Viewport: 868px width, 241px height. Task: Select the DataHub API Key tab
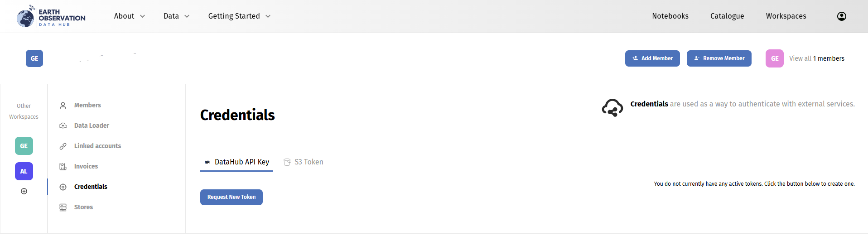pos(236,162)
